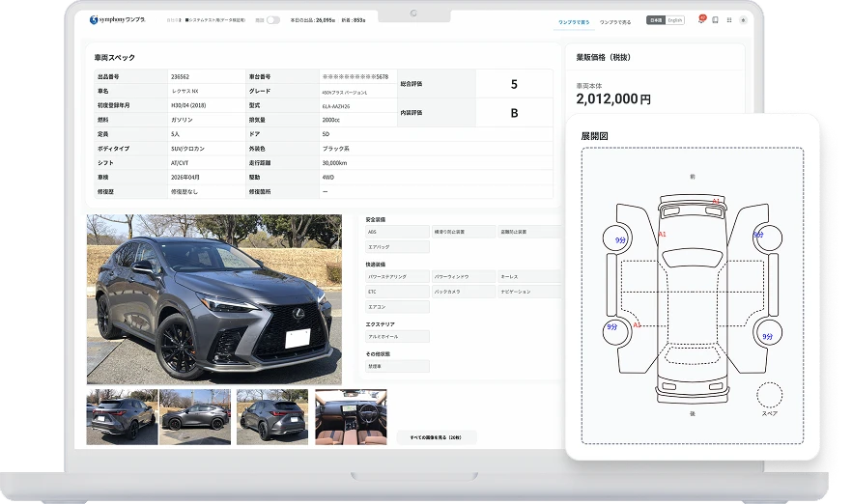
Task: Click the 6LA-AAZH2G model code
Action: pos(336,106)
